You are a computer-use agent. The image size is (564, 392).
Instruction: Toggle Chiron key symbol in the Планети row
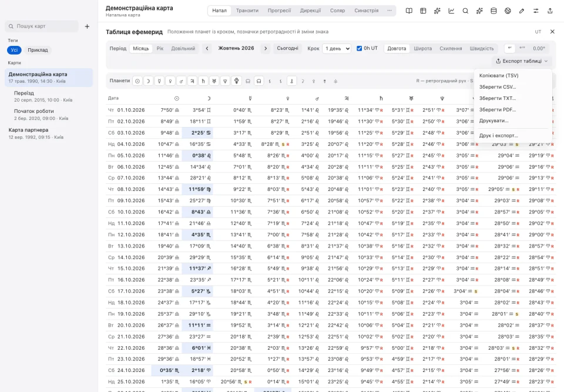coord(292,81)
